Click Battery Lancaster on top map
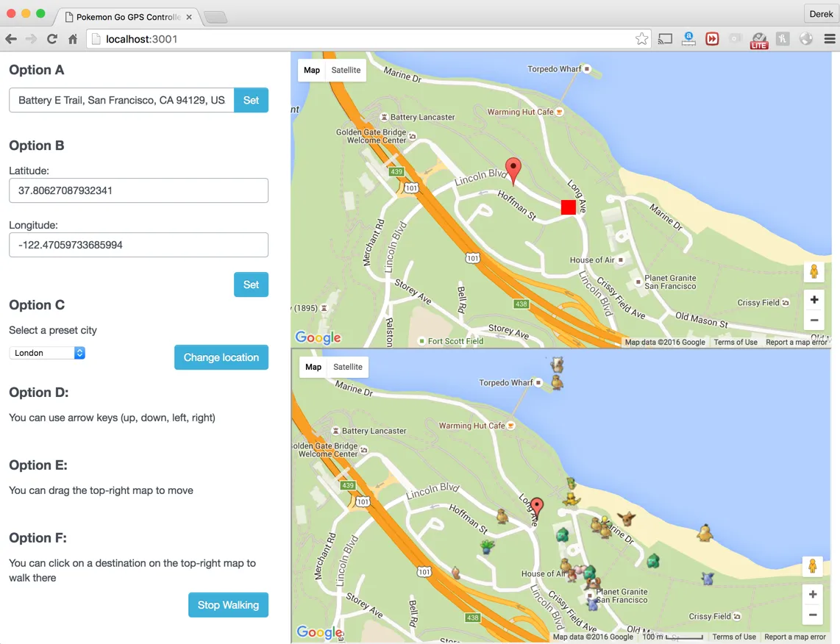Image resolution: width=840 pixels, height=644 pixels. click(417, 117)
